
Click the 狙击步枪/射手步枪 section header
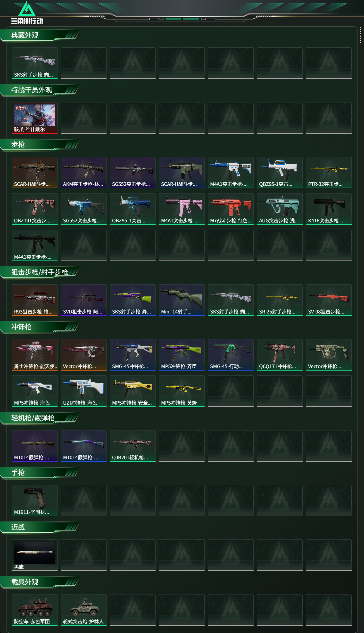[x=40, y=272]
